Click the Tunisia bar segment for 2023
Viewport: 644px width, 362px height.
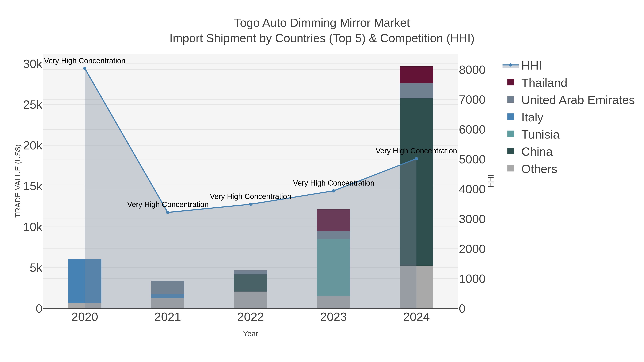(x=333, y=268)
